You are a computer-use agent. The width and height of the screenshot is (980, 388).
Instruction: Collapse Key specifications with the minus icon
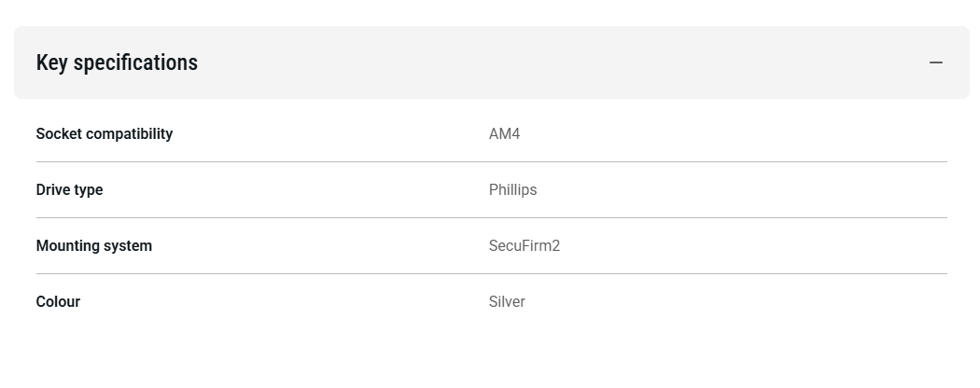click(936, 62)
